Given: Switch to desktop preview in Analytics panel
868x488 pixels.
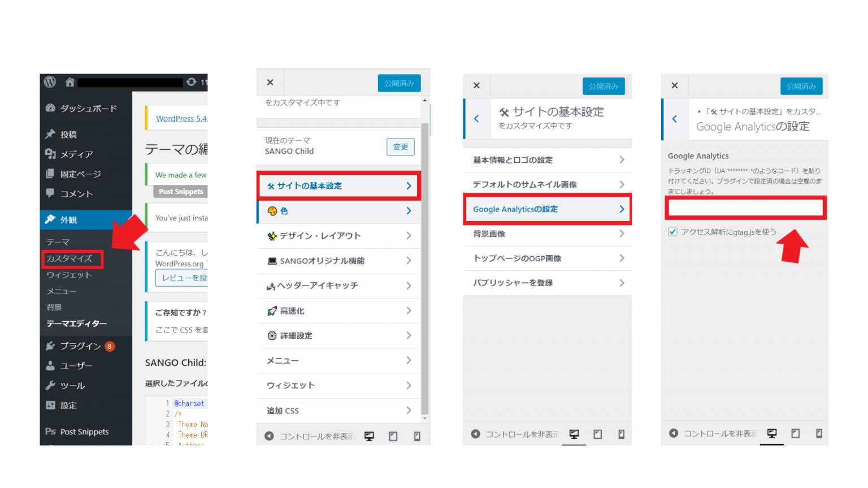Looking at the screenshot, I should pyautogui.click(x=772, y=433).
